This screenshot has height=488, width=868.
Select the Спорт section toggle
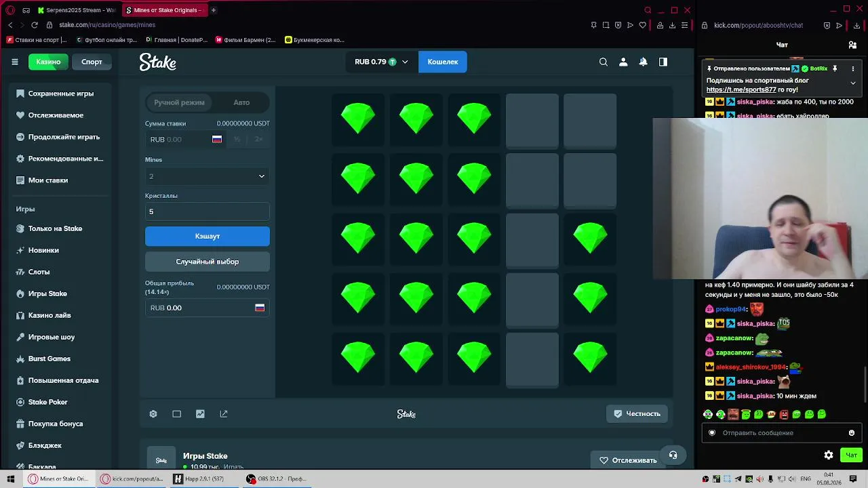(92, 62)
